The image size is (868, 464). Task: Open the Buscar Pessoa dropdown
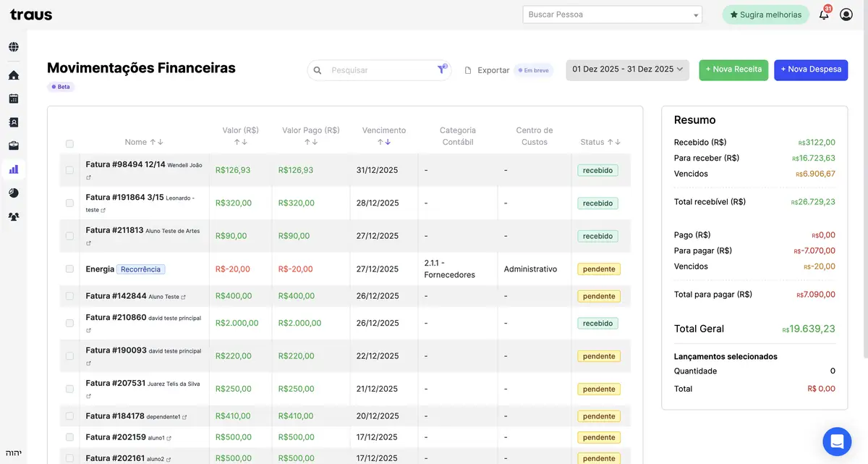point(612,14)
